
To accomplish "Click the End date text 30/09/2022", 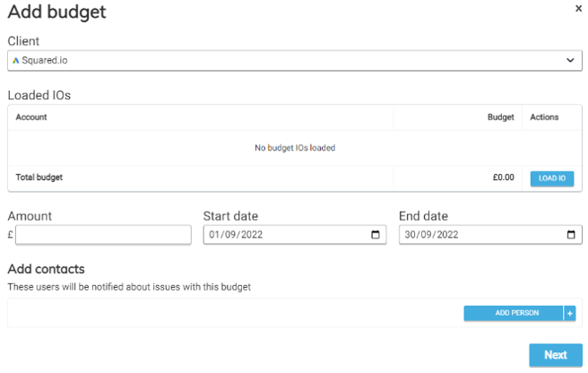I will point(431,235).
